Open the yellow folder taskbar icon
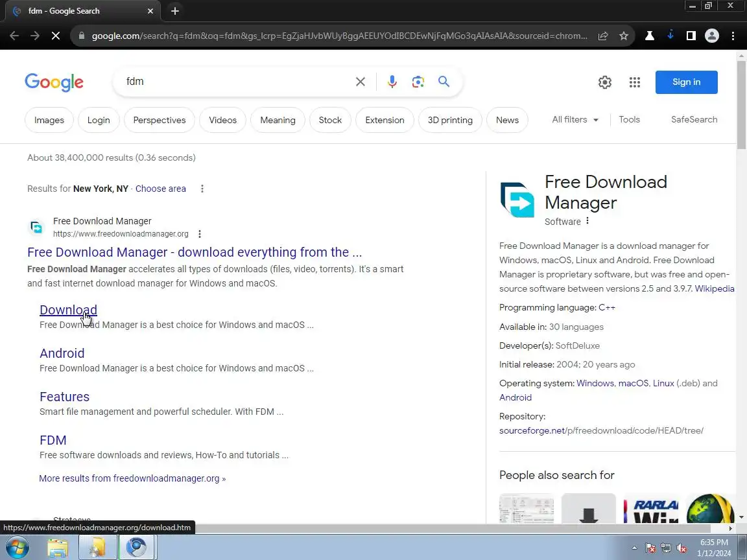The width and height of the screenshot is (747, 560). (97, 548)
